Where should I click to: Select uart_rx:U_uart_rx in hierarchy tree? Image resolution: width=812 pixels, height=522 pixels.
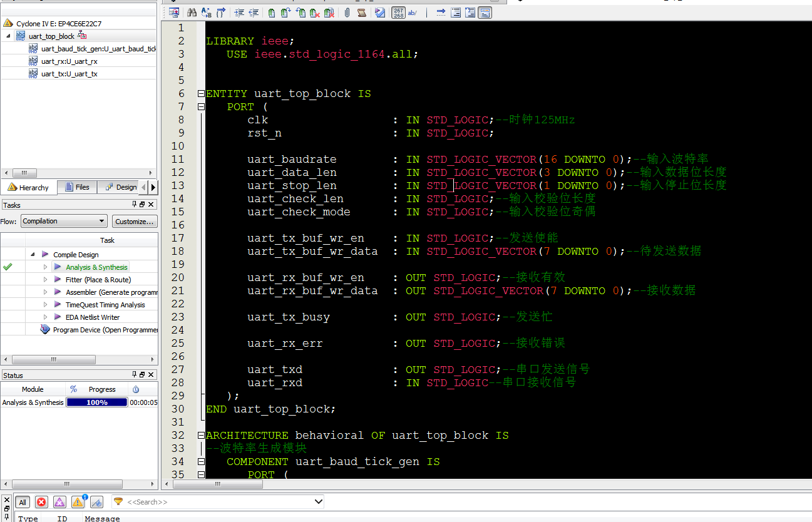(69, 61)
